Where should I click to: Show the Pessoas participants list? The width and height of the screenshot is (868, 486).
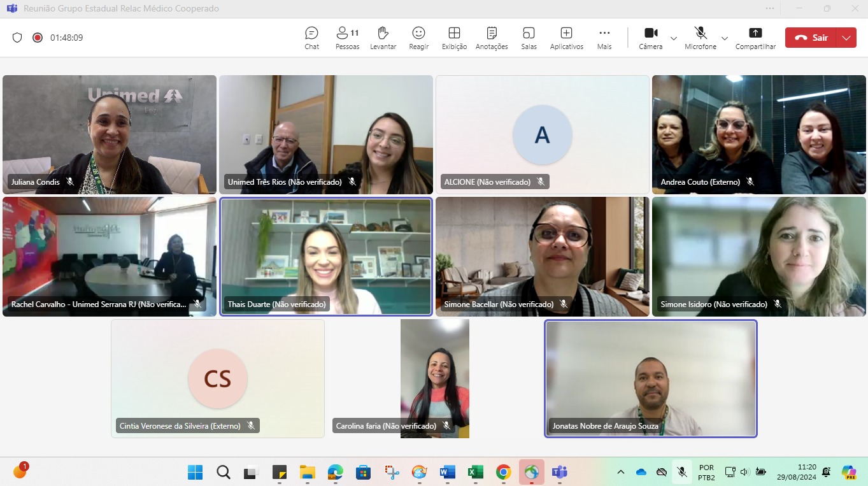pos(347,38)
